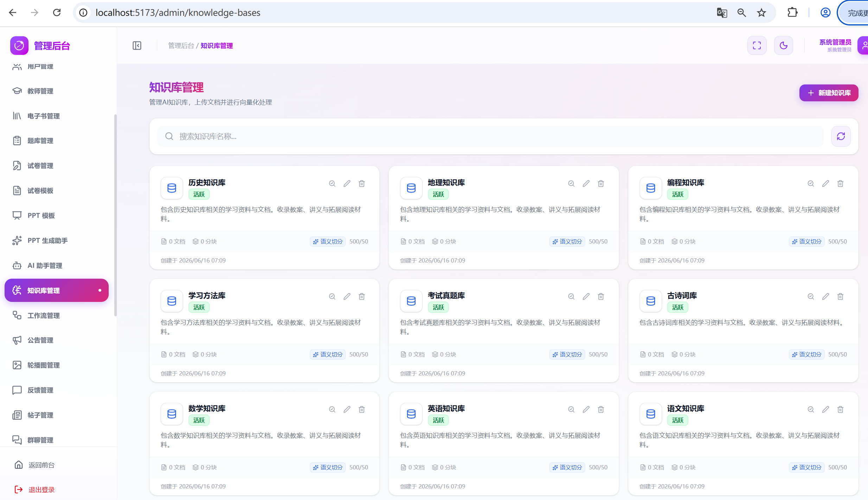Edit the 学习方法库 knowledge base
Screen dimensions: 868x500
[x=347, y=296]
